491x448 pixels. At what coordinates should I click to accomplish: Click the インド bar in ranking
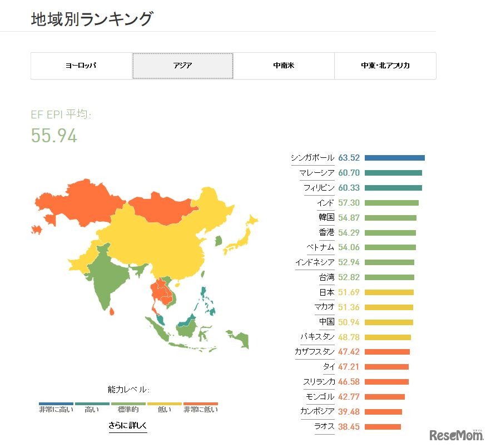(x=391, y=203)
